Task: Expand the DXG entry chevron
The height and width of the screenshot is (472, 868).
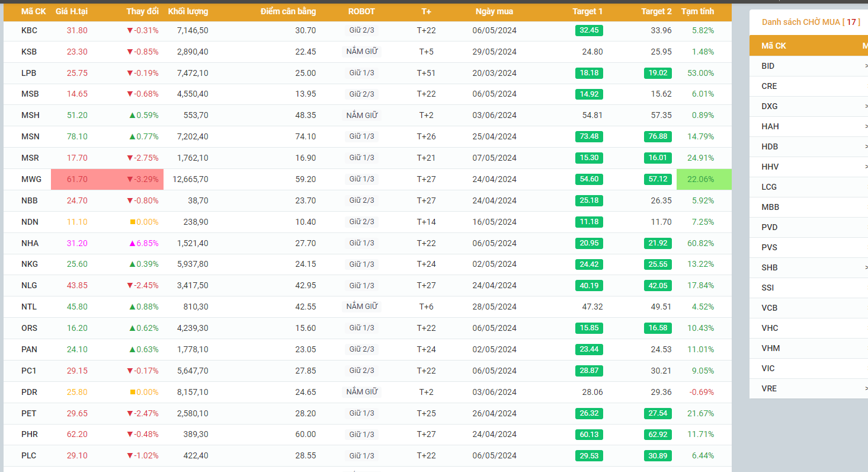Action: tap(866, 106)
